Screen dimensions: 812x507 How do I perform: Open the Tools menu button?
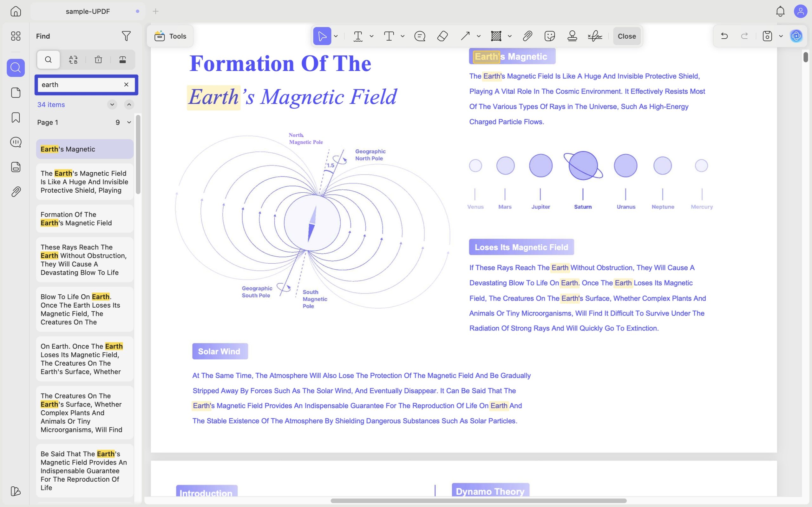pyautogui.click(x=170, y=36)
